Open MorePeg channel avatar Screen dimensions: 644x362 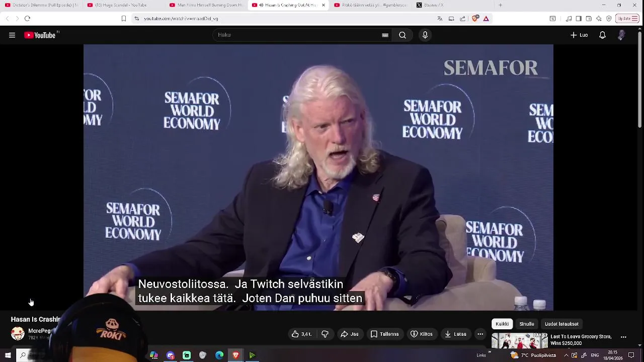pos(18,333)
